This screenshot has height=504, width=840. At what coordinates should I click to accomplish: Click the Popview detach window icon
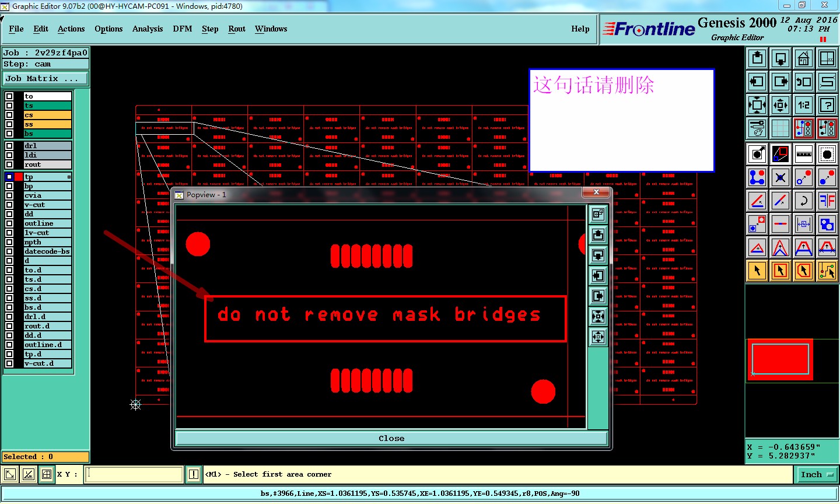[x=598, y=214]
